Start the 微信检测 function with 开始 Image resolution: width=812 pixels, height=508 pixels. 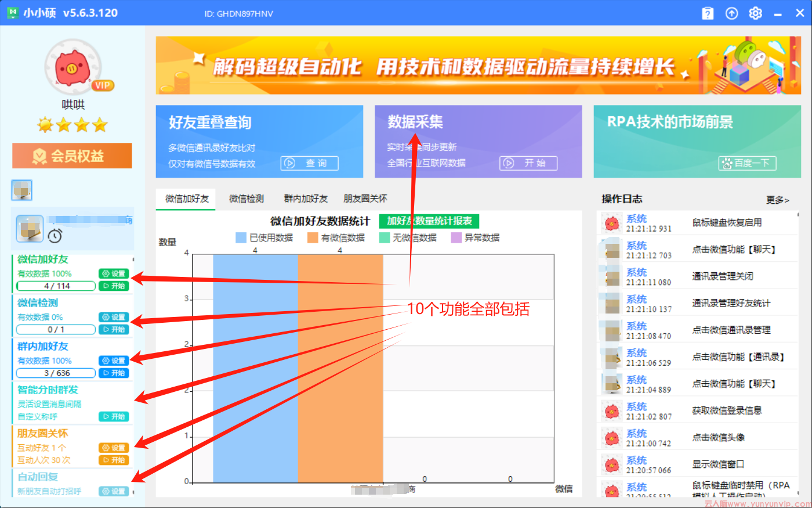[114, 329]
